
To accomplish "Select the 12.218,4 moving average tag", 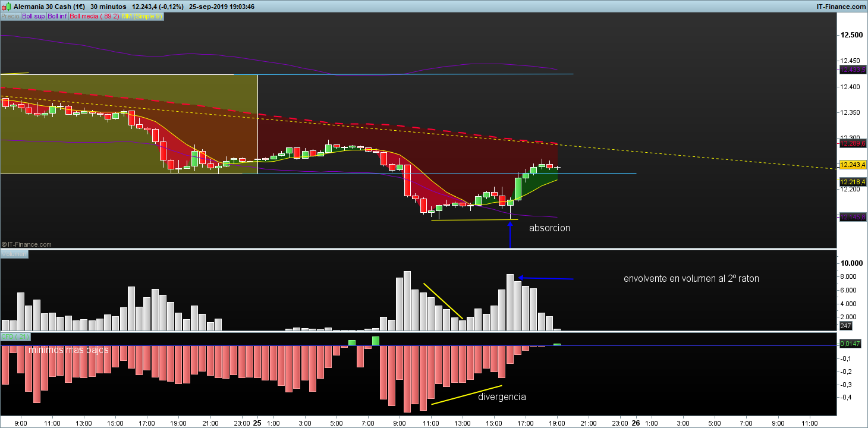I will tap(853, 182).
